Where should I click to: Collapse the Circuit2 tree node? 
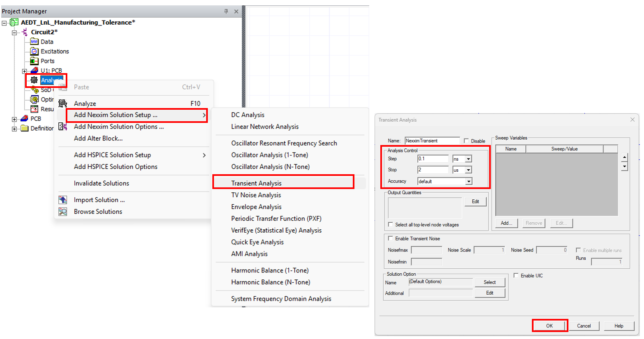pos(14,32)
